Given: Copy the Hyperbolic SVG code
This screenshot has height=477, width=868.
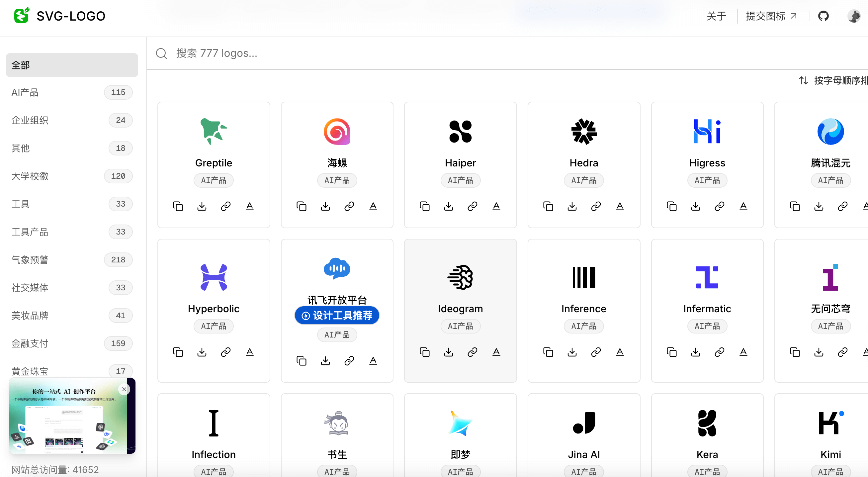Looking at the screenshot, I should (178, 352).
